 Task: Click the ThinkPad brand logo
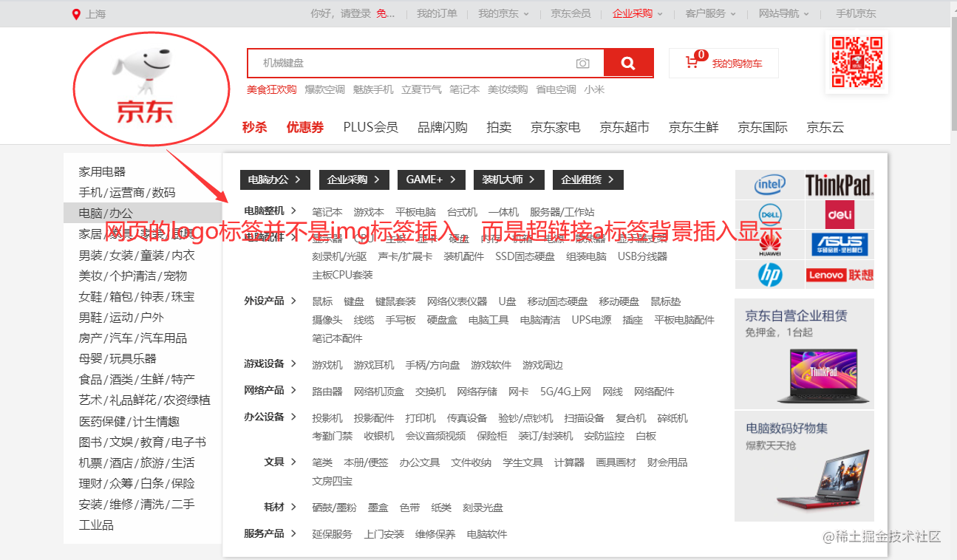click(x=839, y=185)
